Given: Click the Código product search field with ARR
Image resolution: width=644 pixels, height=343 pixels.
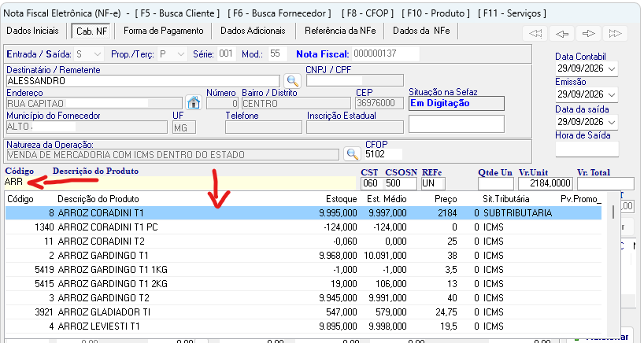Looking at the screenshot, I should [x=180, y=183].
